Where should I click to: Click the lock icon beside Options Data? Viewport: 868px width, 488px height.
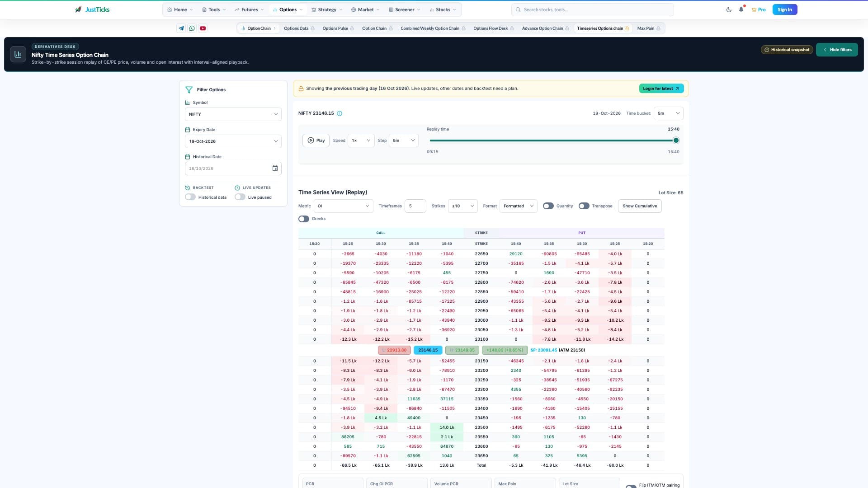point(312,28)
